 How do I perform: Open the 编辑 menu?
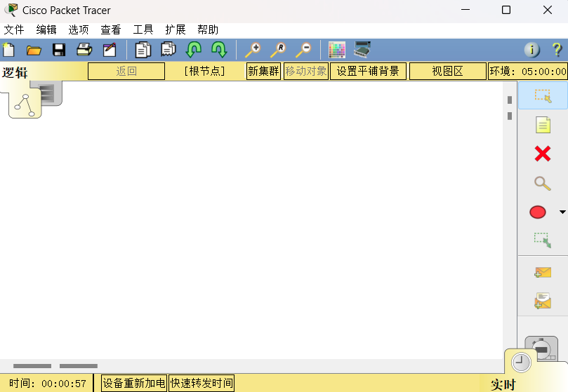[46, 29]
